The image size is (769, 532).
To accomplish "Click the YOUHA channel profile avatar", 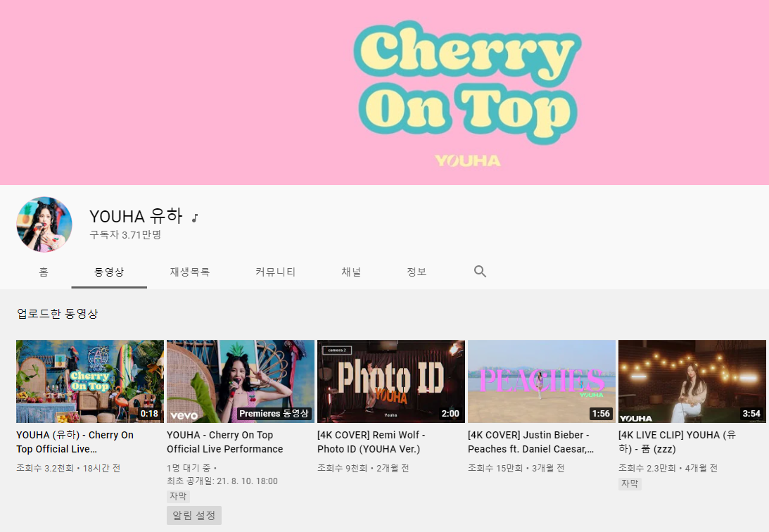I will (x=44, y=224).
